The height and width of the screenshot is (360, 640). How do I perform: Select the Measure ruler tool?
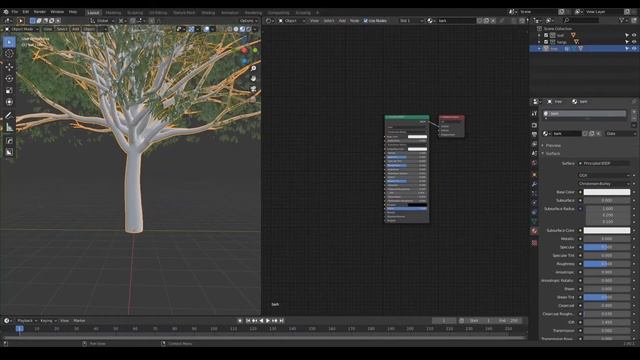point(9,127)
